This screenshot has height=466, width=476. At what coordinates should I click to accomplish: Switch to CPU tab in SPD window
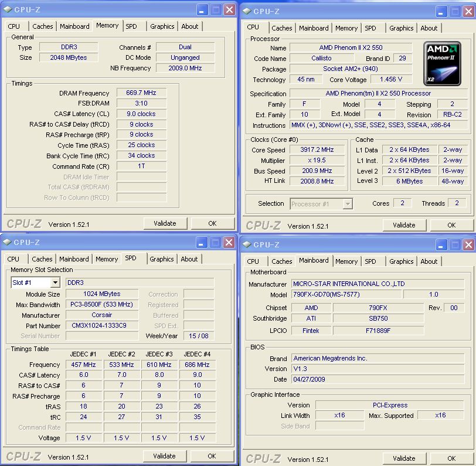(13, 259)
